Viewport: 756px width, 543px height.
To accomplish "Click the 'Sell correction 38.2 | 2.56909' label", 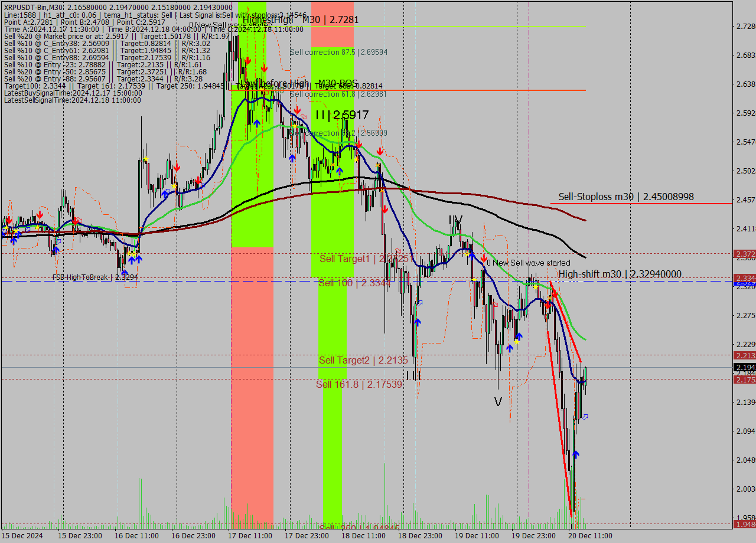I will click(338, 133).
